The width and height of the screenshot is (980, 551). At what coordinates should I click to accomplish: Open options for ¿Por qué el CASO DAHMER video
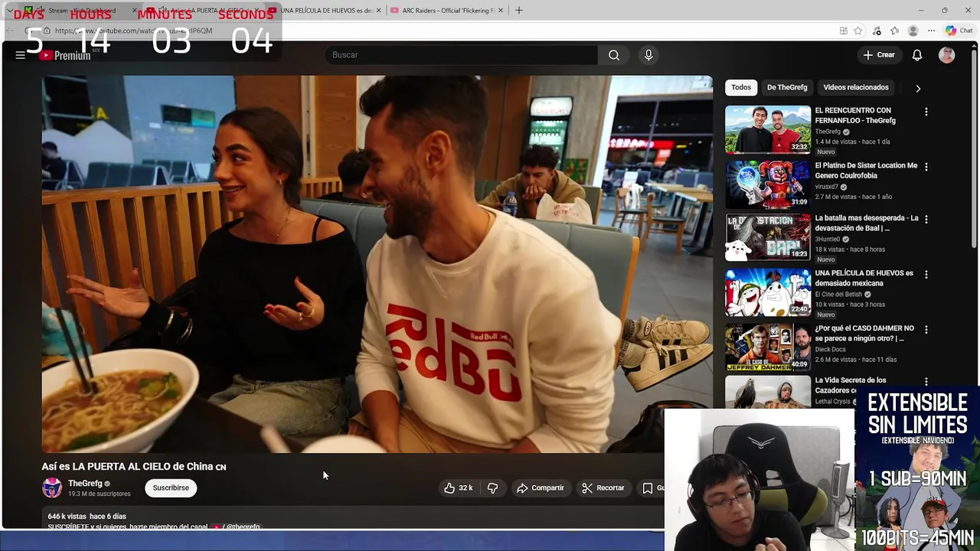[x=926, y=329]
